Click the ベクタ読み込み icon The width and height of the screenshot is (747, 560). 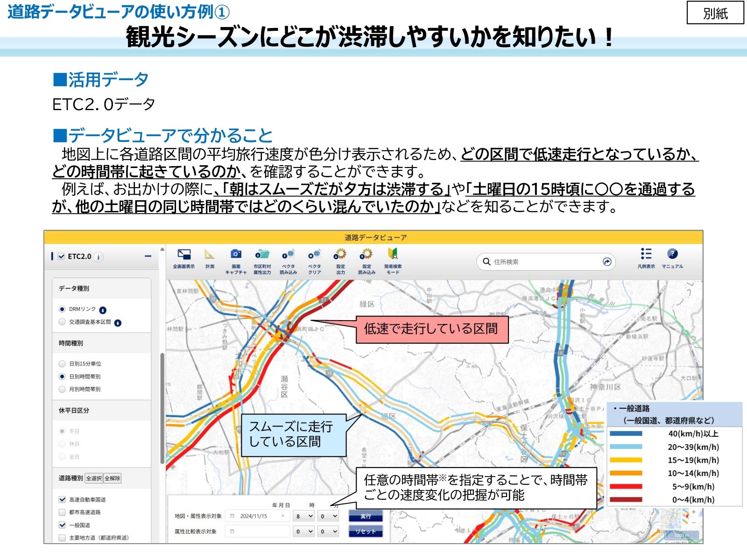(x=288, y=254)
